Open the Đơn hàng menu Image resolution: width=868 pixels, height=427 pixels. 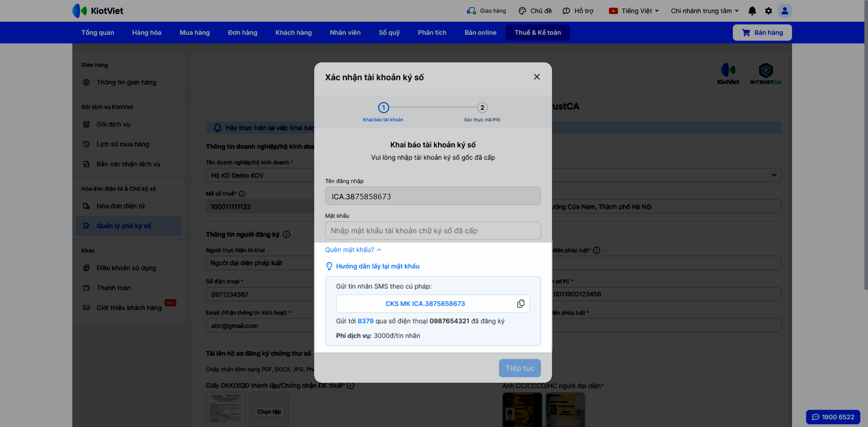tap(242, 33)
